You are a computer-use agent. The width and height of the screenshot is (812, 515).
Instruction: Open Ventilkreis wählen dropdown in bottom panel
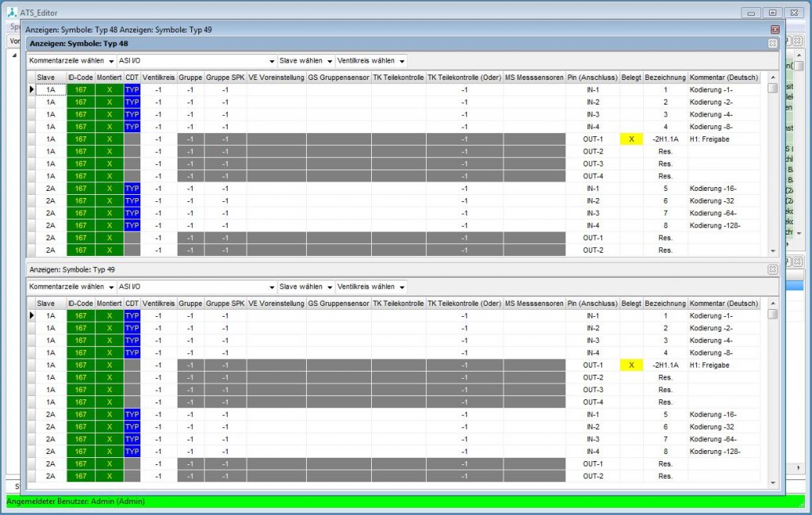point(371,287)
